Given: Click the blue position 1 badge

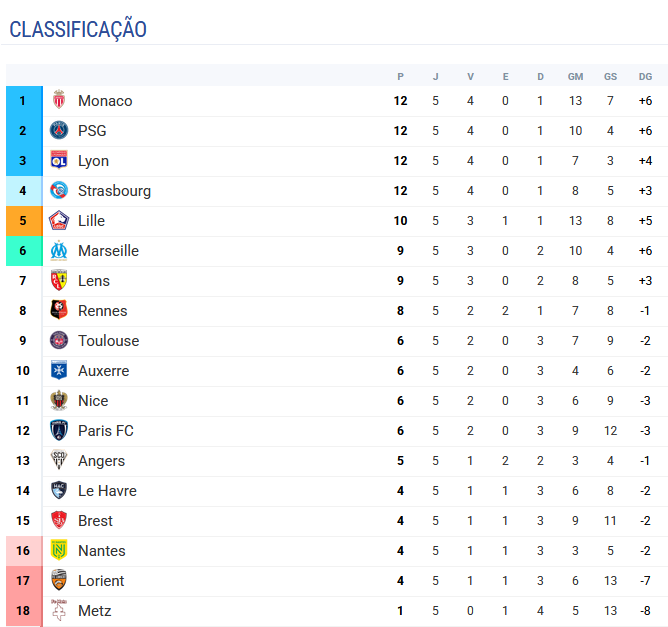Looking at the screenshot, I should coord(23,101).
